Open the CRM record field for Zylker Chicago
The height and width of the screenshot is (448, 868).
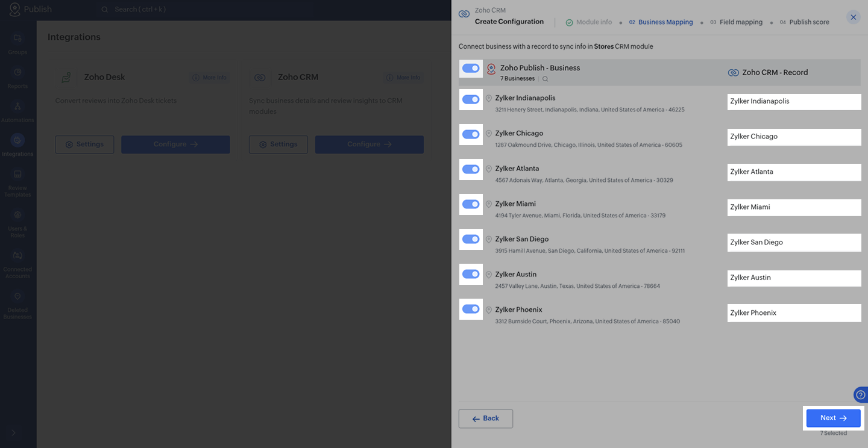point(794,137)
